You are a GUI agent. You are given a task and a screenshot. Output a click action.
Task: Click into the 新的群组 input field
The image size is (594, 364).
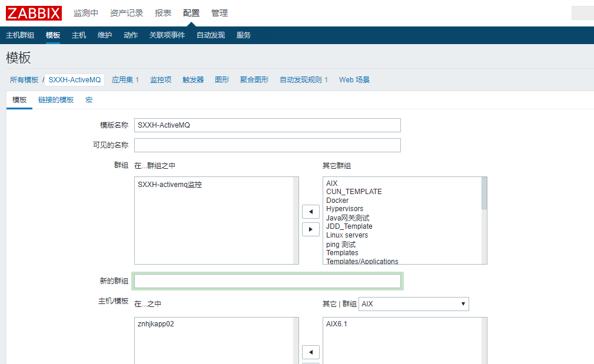point(267,281)
